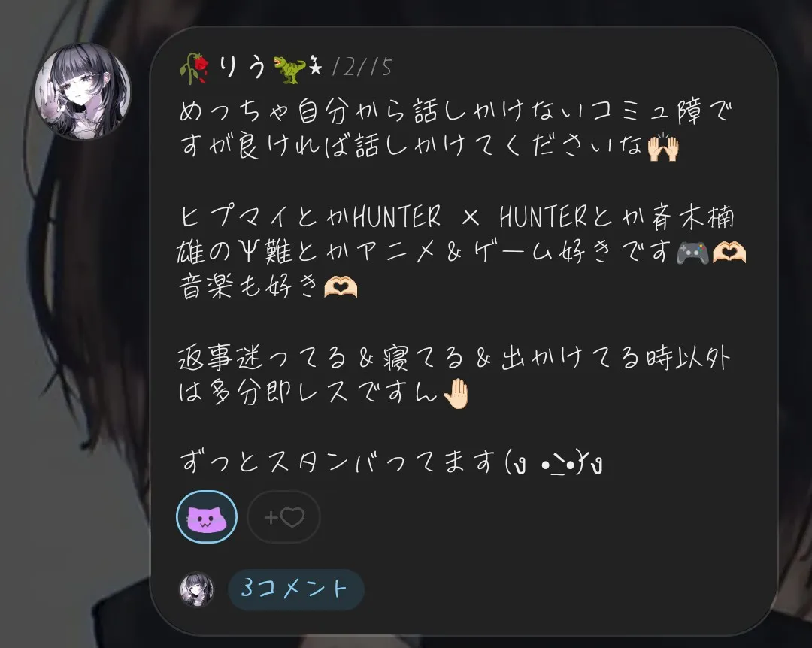Screen dimensions: 812x648
Task: Open the poster's large profile avatar
Action: (x=83, y=92)
